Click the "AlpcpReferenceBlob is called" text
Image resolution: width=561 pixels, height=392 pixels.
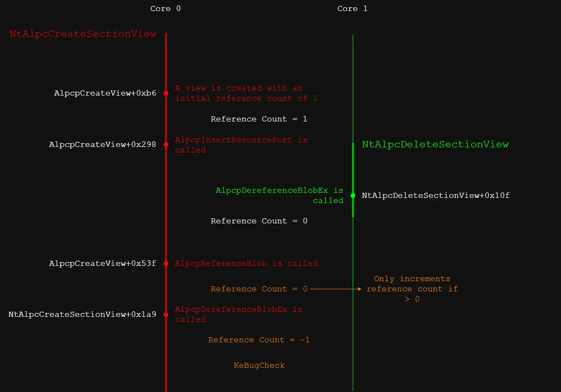pyautogui.click(x=246, y=263)
